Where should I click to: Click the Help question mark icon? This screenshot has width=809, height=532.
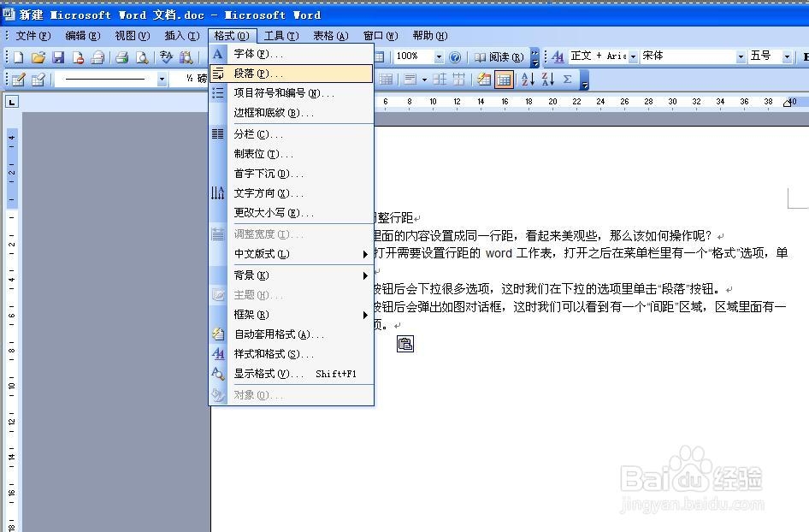(454, 56)
